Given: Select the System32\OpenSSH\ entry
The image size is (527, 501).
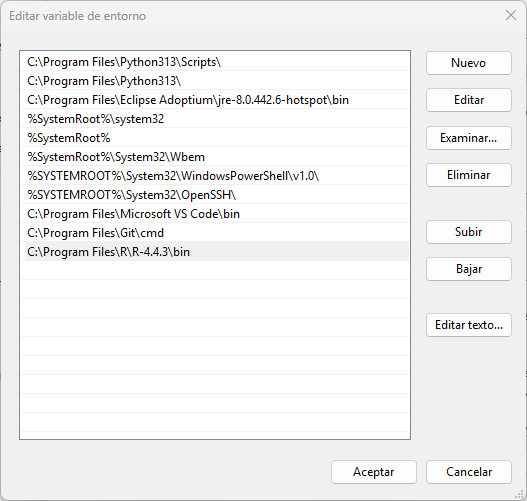Looking at the screenshot, I should point(215,195).
